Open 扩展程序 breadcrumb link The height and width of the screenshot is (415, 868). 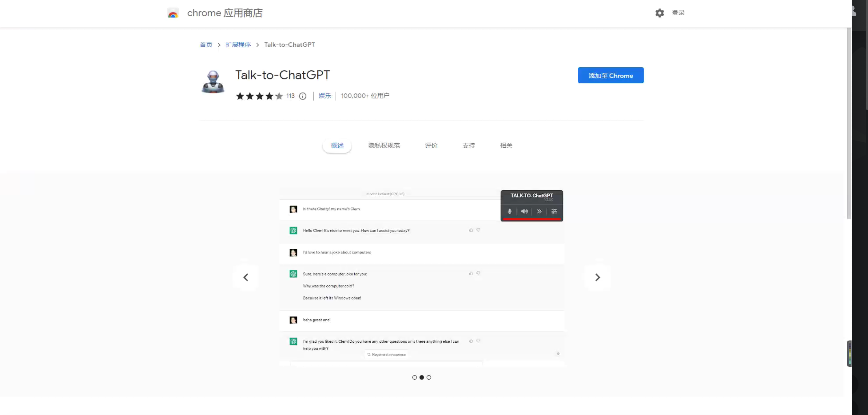238,45
